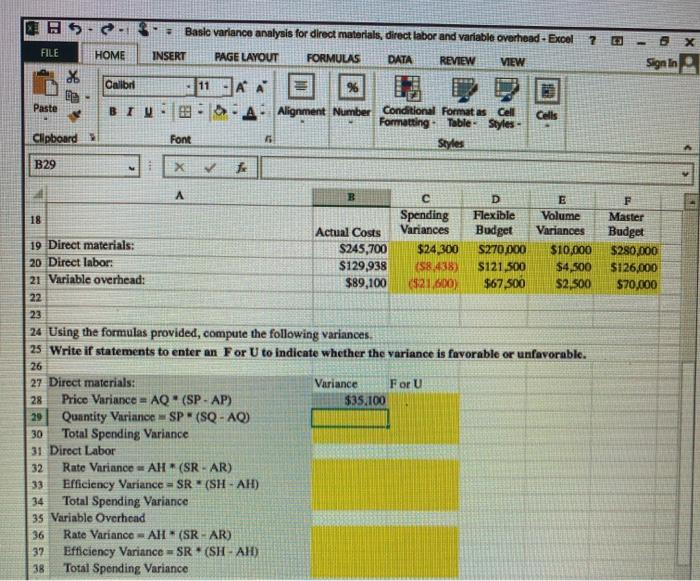The image size is (700, 581).
Task: Open the Borders button
Action: tap(185, 112)
